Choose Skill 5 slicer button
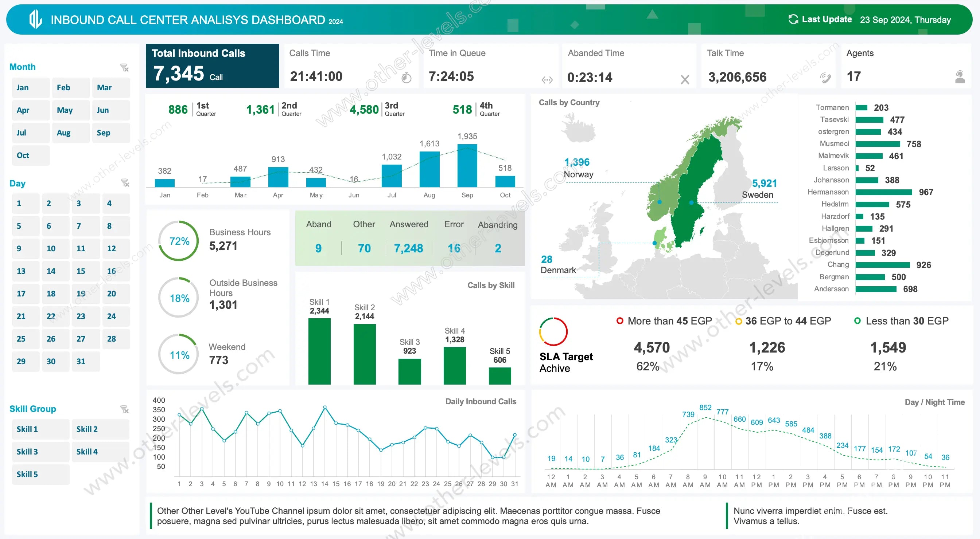Viewport: 980px width, 539px height. [40, 474]
